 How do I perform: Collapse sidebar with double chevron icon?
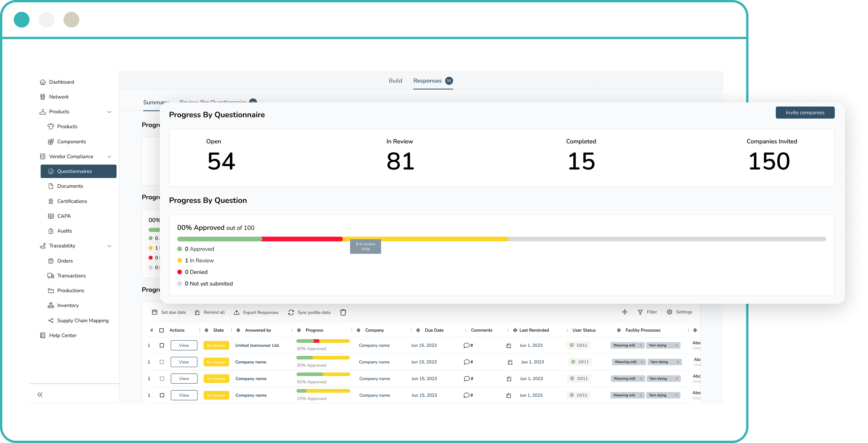[x=40, y=394]
